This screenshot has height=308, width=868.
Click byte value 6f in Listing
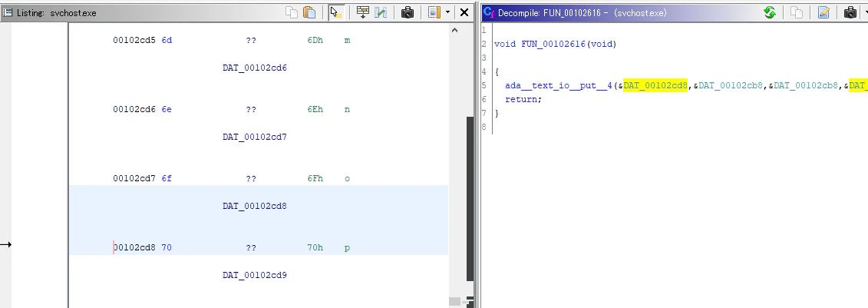pos(167,178)
